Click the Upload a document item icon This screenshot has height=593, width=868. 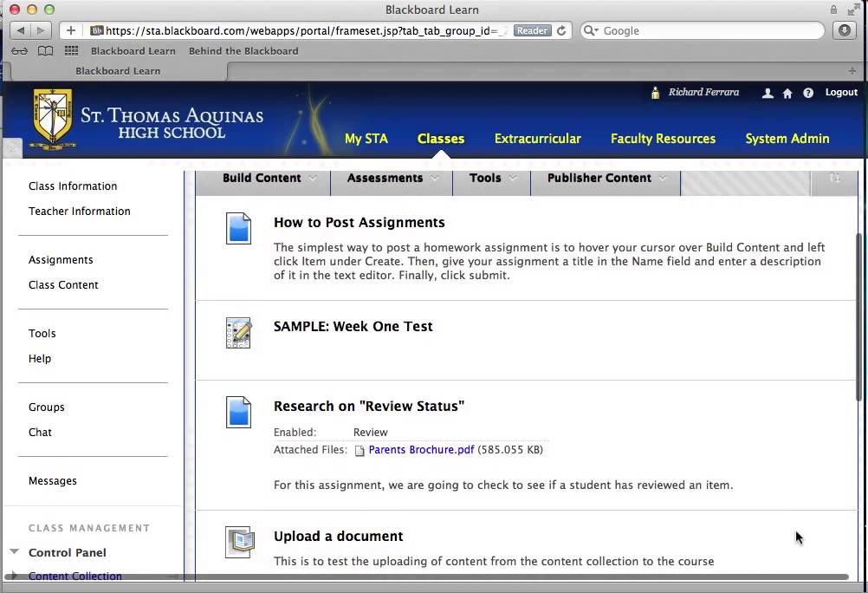point(240,542)
